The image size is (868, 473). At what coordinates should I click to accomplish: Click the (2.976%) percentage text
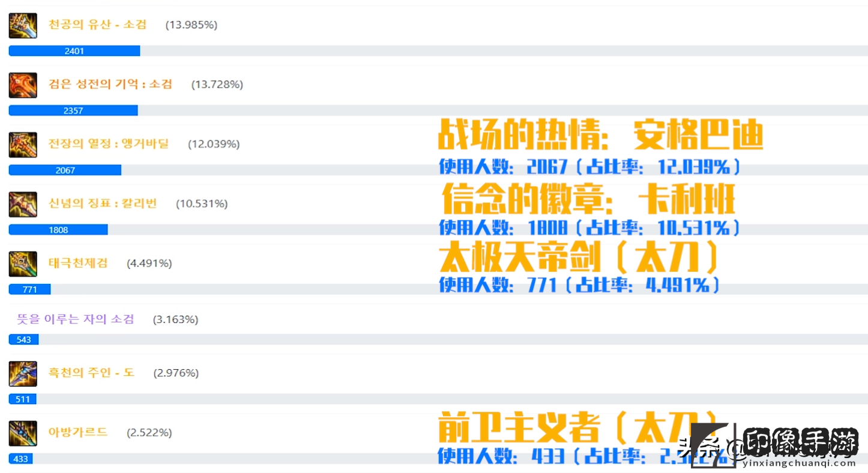click(x=176, y=373)
